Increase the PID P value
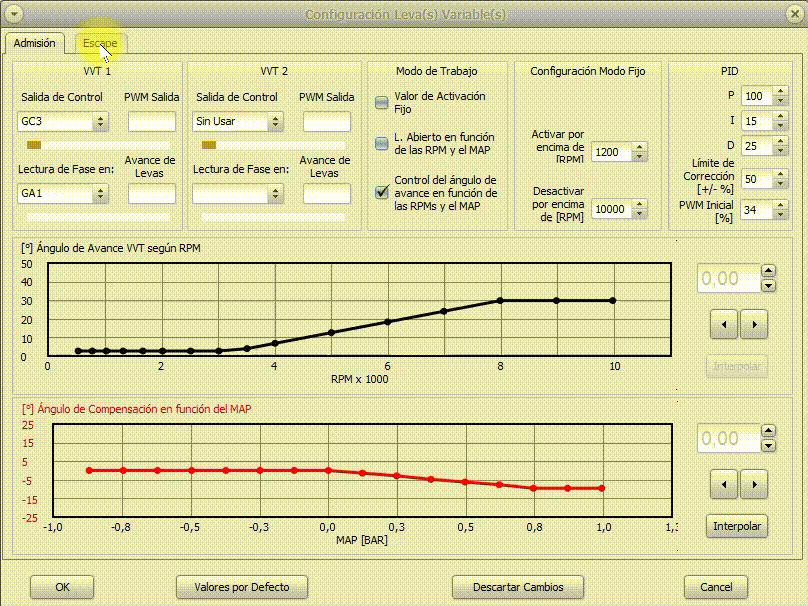The width and height of the screenshot is (808, 606). (x=781, y=92)
